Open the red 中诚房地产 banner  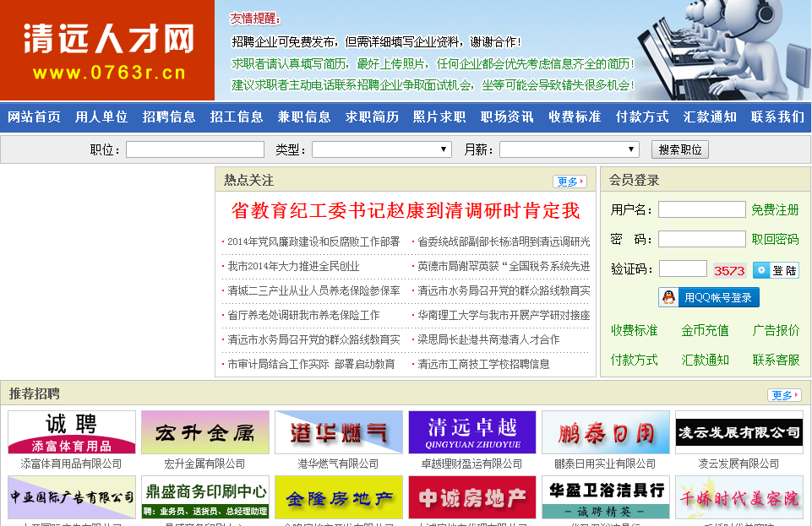point(472,497)
